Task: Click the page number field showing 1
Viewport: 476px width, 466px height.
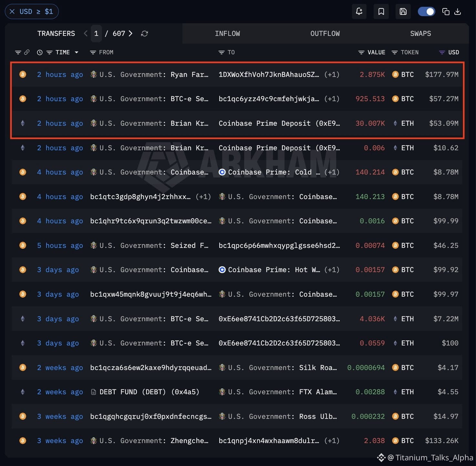Action: coord(96,33)
